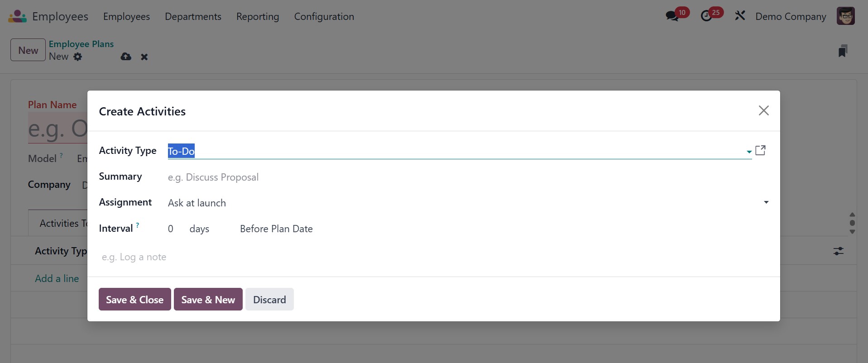
Task: Open the Configuration menu
Action: [324, 17]
